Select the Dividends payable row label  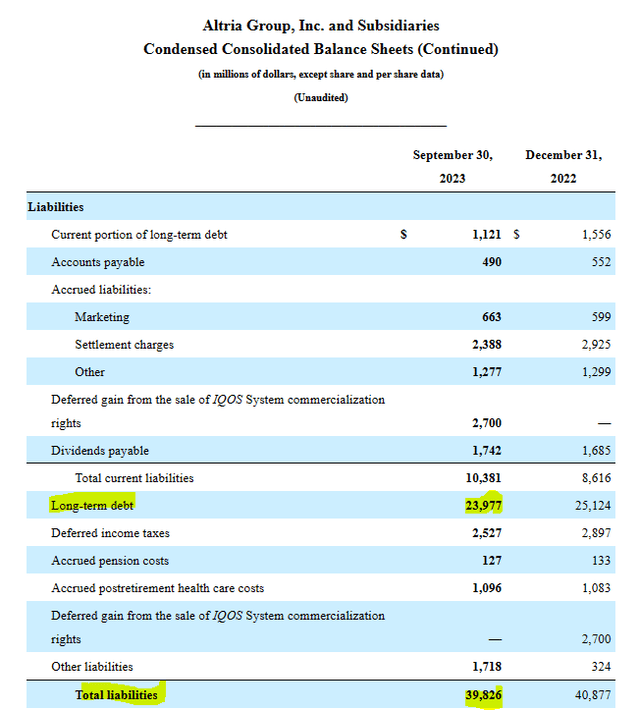pyautogui.click(x=100, y=451)
